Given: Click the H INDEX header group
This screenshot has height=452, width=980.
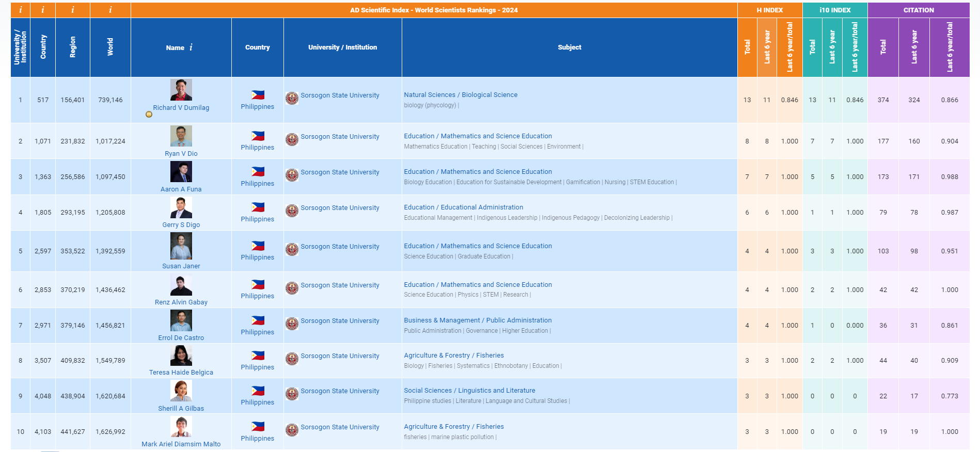Looking at the screenshot, I should (x=769, y=10).
